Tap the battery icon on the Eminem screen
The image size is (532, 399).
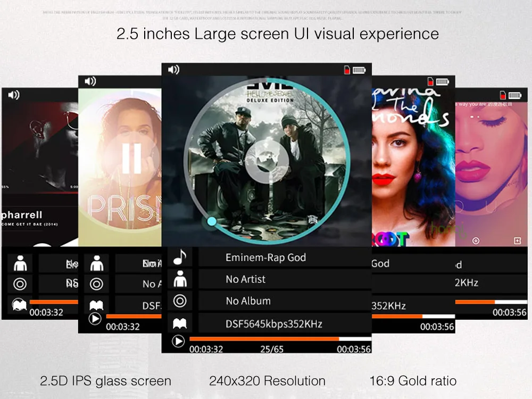point(359,70)
